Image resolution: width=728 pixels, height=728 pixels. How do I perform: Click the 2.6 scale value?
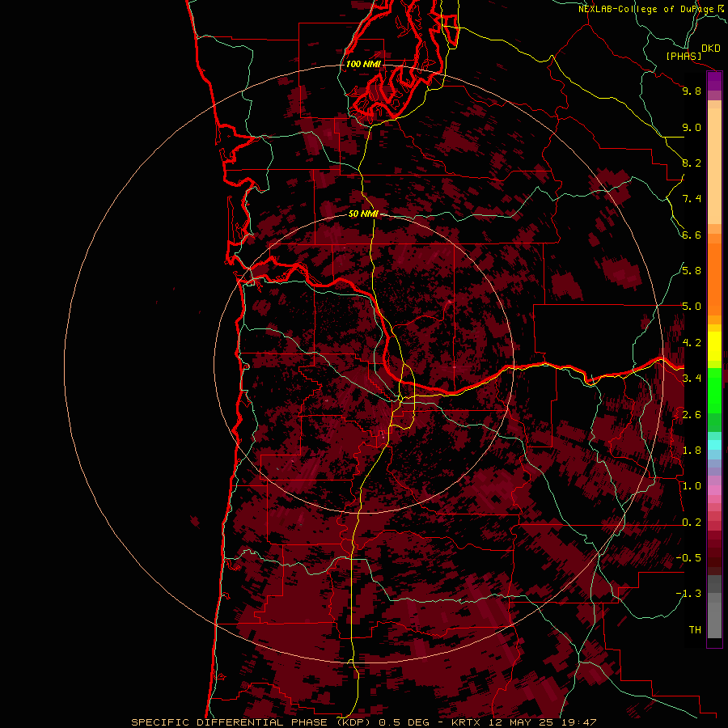692,415
